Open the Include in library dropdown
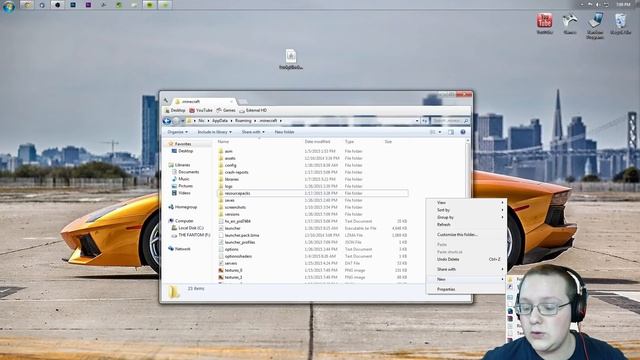Image resolution: width=640 pixels, height=360 pixels. 215,132
